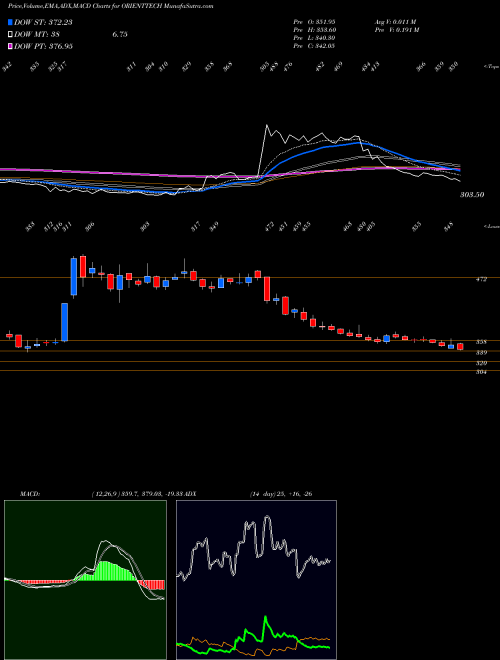Click the 'Pre H: 353.60' high value
Image resolution: width=500 pixels, height=660 pixels.
pyautogui.click(x=314, y=30)
